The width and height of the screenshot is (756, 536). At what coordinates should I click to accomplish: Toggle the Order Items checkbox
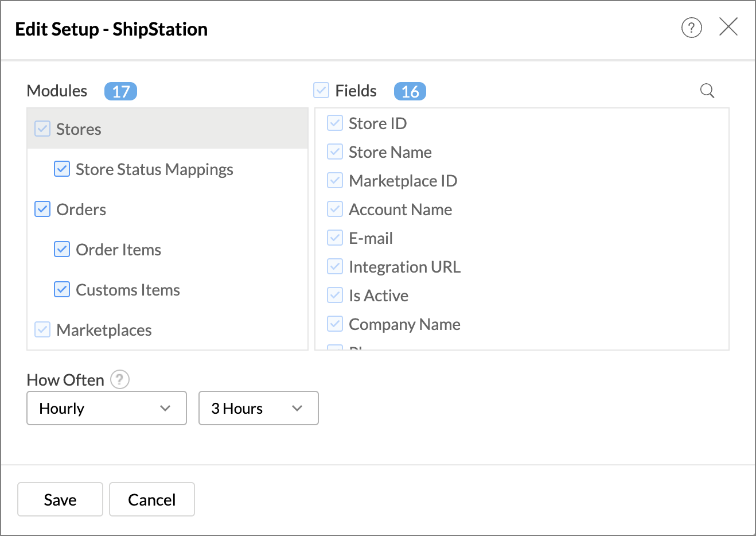(x=62, y=249)
